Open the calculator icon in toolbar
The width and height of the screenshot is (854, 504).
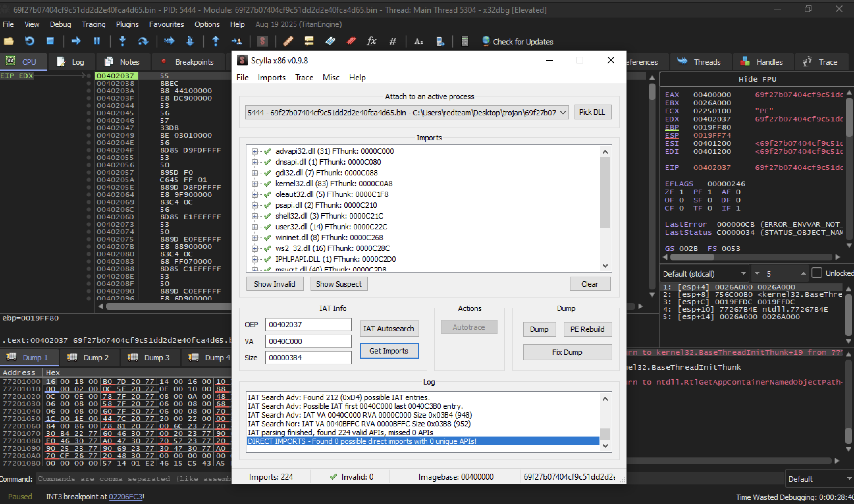[x=464, y=41]
